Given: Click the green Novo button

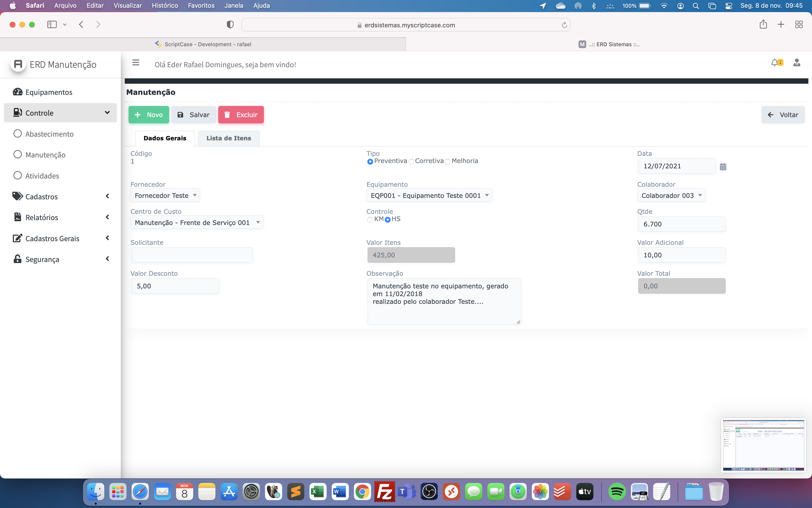Looking at the screenshot, I should point(149,115).
